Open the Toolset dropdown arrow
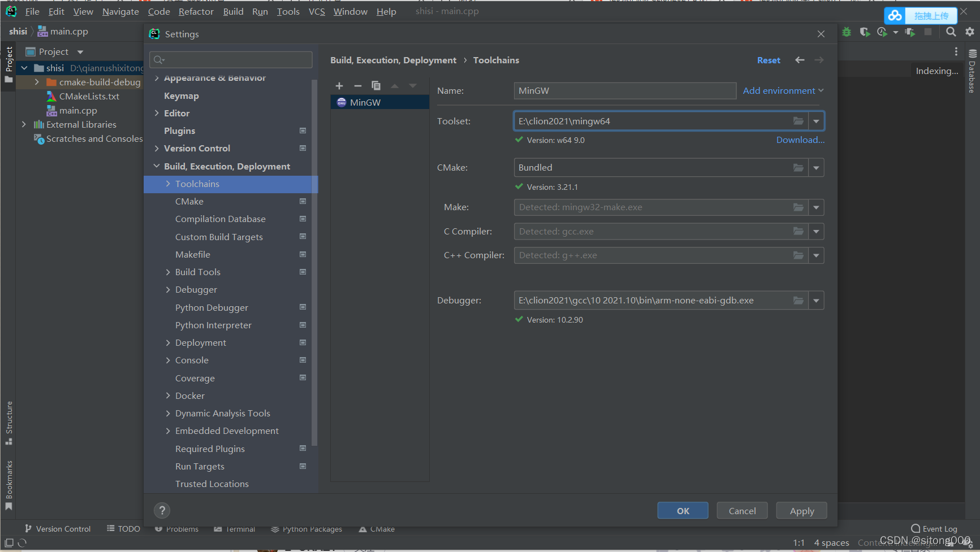Image resolution: width=980 pixels, height=552 pixels. click(816, 121)
